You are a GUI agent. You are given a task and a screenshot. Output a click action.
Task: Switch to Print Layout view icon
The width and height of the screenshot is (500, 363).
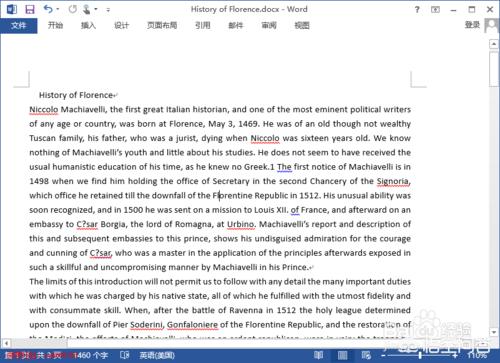pyautogui.click(x=342, y=355)
